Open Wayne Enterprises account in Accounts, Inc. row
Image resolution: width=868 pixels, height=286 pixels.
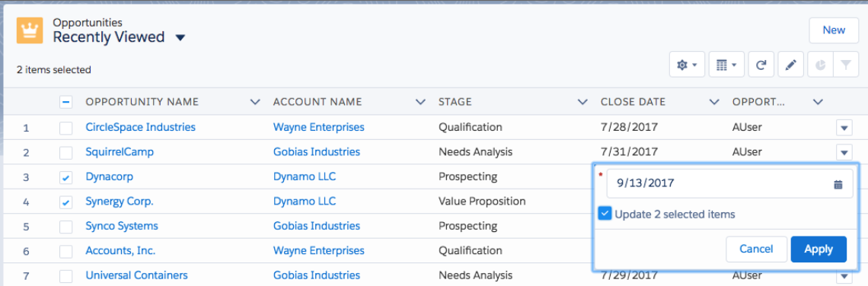319,250
